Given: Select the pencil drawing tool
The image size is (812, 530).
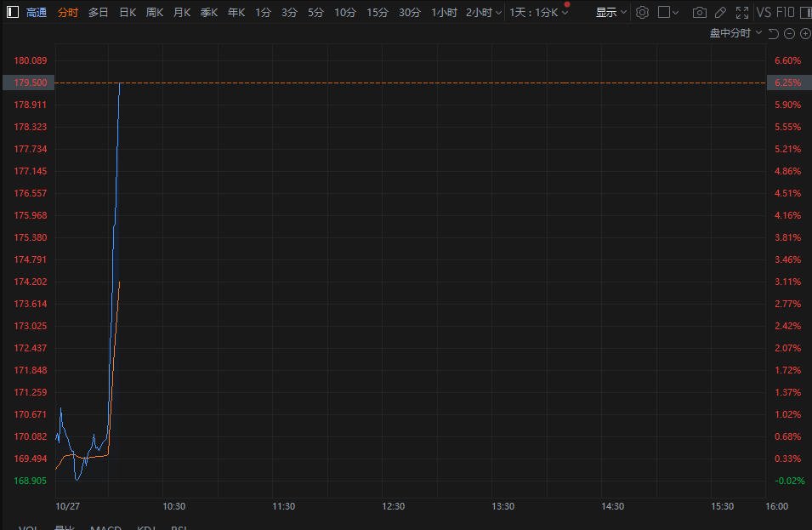Looking at the screenshot, I should pyautogui.click(x=720, y=13).
